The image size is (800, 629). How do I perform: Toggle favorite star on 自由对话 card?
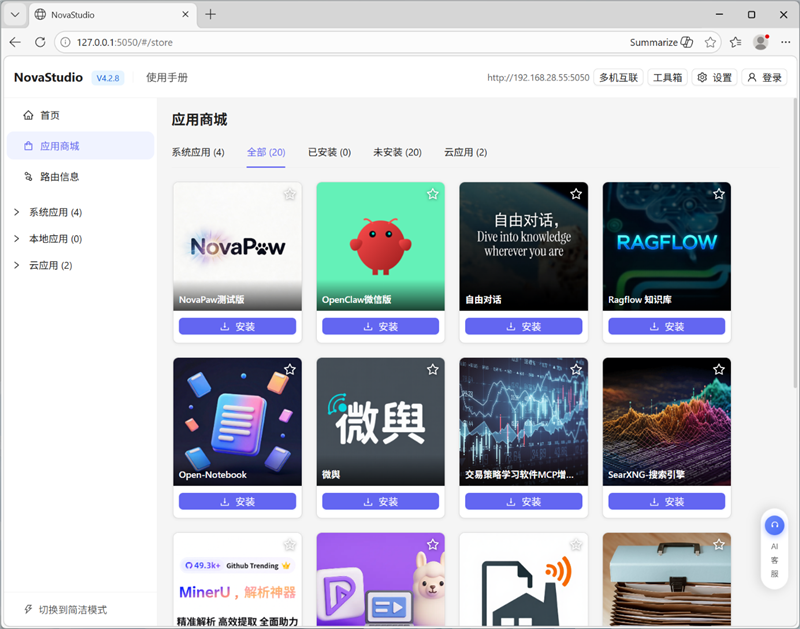pyautogui.click(x=576, y=194)
